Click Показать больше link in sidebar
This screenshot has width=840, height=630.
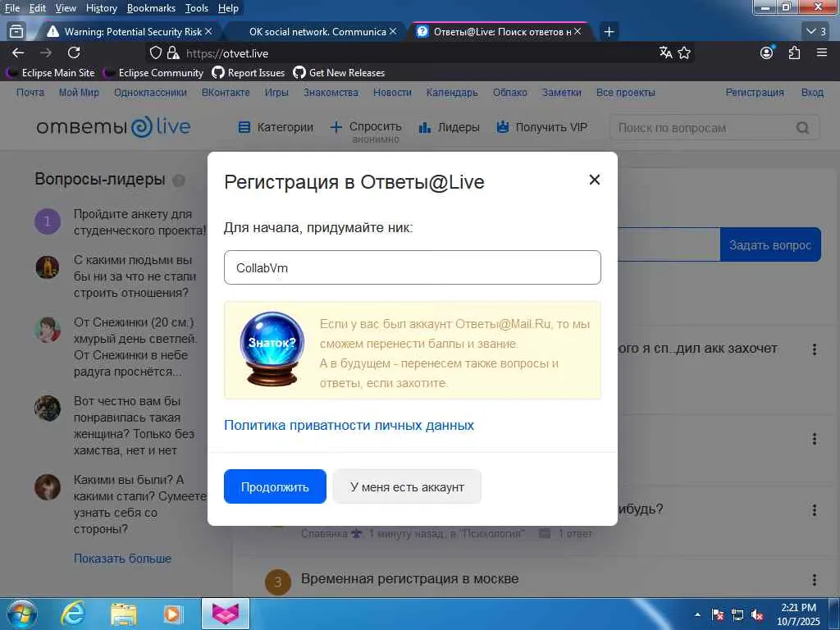coord(122,558)
